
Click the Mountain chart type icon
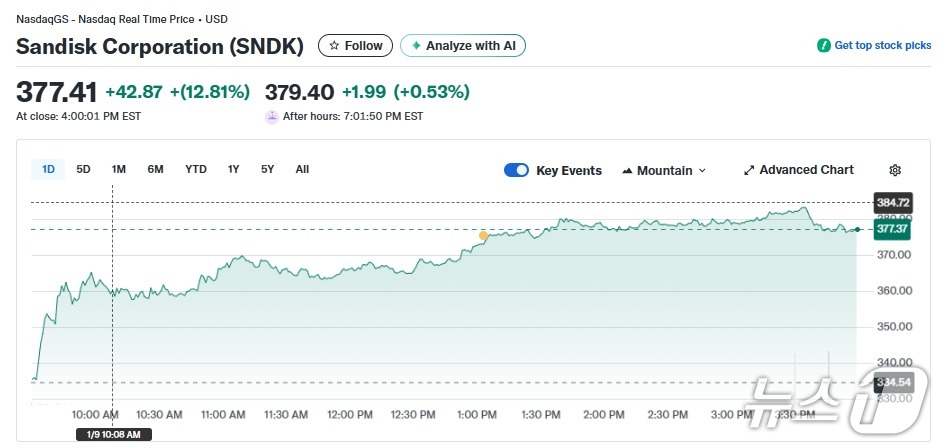628,170
